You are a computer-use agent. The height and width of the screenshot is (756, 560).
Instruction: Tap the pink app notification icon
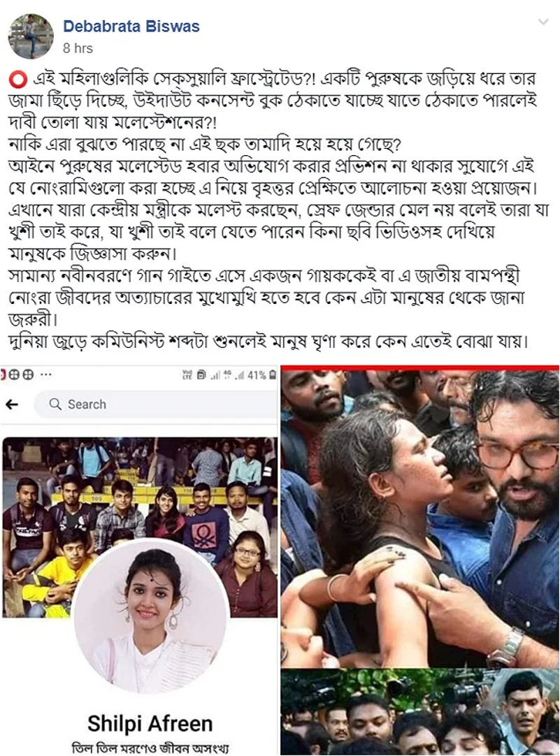[2, 375]
